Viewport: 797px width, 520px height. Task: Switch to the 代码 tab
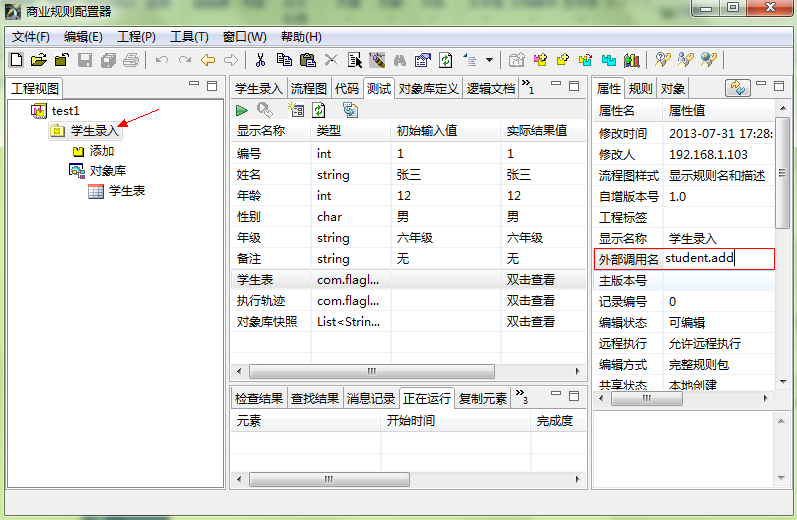pos(347,89)
